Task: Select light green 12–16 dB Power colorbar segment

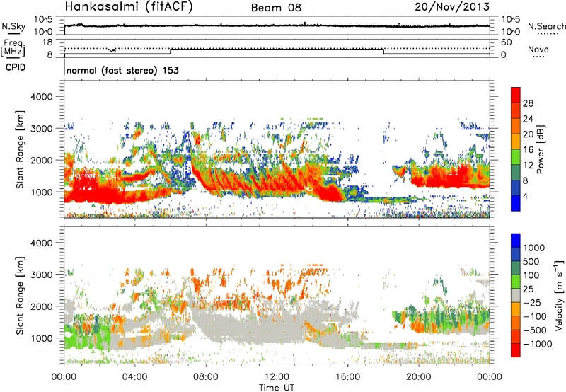Action: tap(516, 157)
